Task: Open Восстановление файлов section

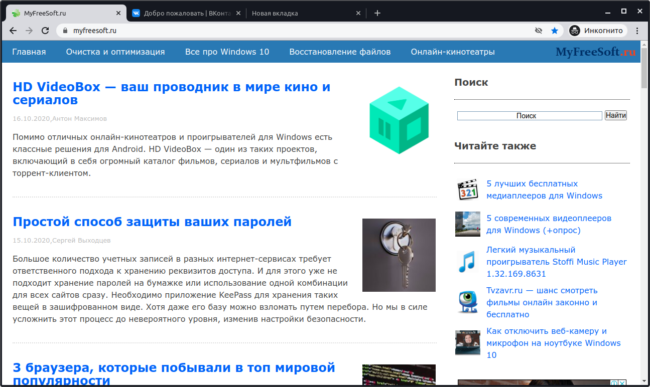Action: (340, 52)
